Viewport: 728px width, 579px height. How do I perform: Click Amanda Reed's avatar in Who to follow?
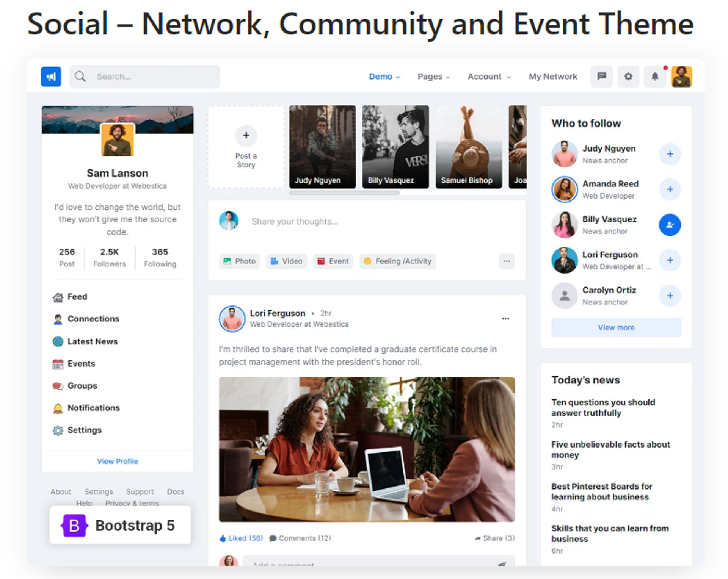coord(565,189)
